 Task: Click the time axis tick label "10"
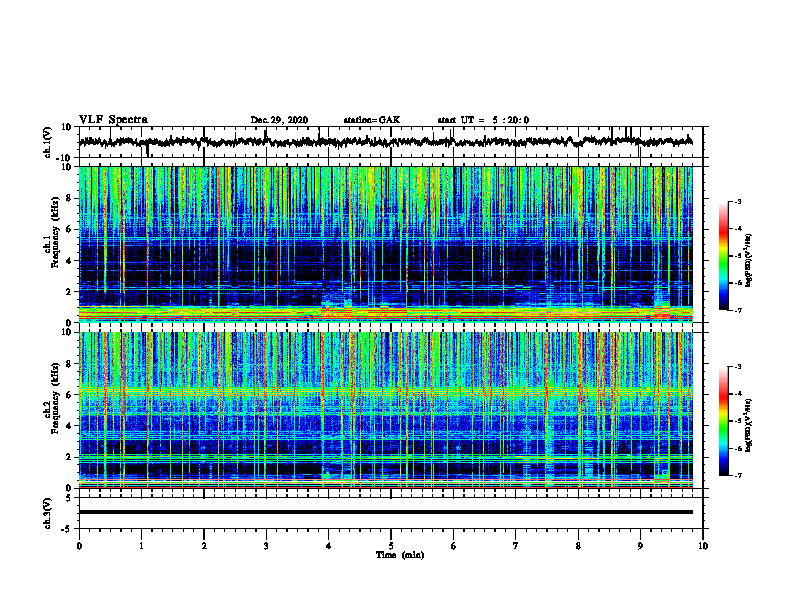tap(703, 546)
